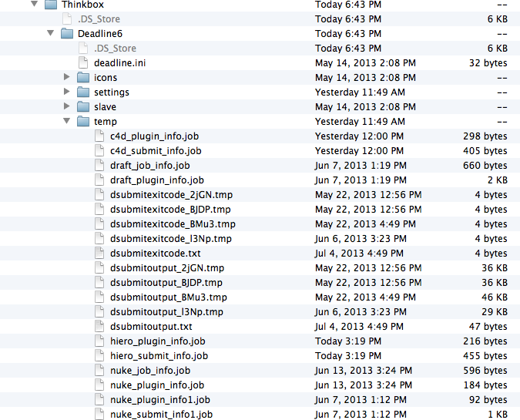The image size is (520, 420).
Task: Collapse the Deadline6 folder disclosure triangle
Action: pos(51,34)
